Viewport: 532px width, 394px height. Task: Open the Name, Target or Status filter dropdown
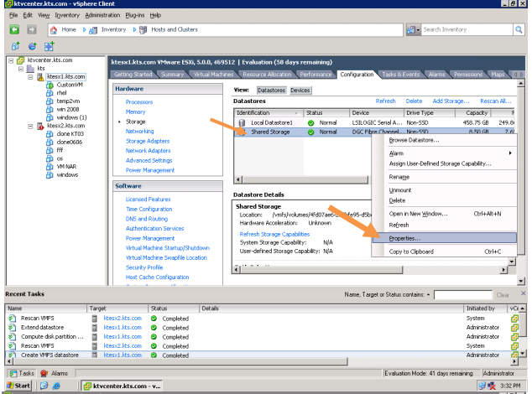(428, 295)
